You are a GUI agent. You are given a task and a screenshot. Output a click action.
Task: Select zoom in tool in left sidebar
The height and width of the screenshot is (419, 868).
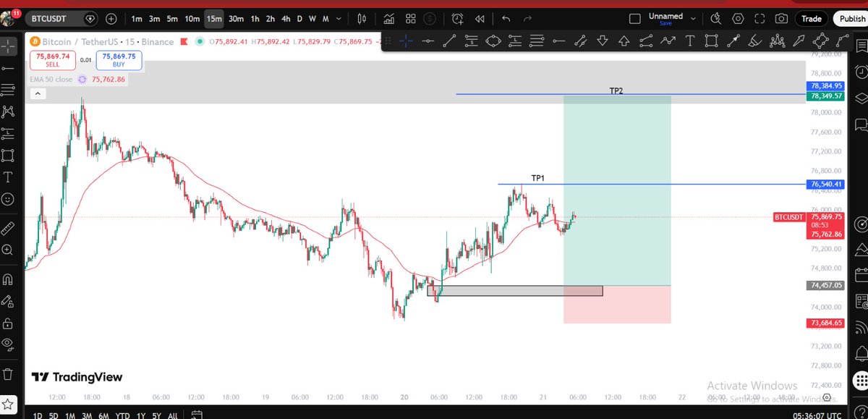(8, 250)
